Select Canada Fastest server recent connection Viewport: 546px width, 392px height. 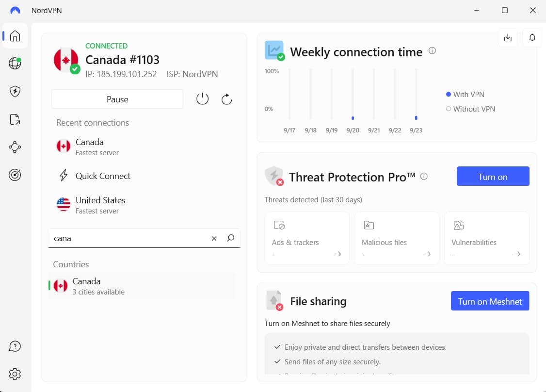point(144,147)
